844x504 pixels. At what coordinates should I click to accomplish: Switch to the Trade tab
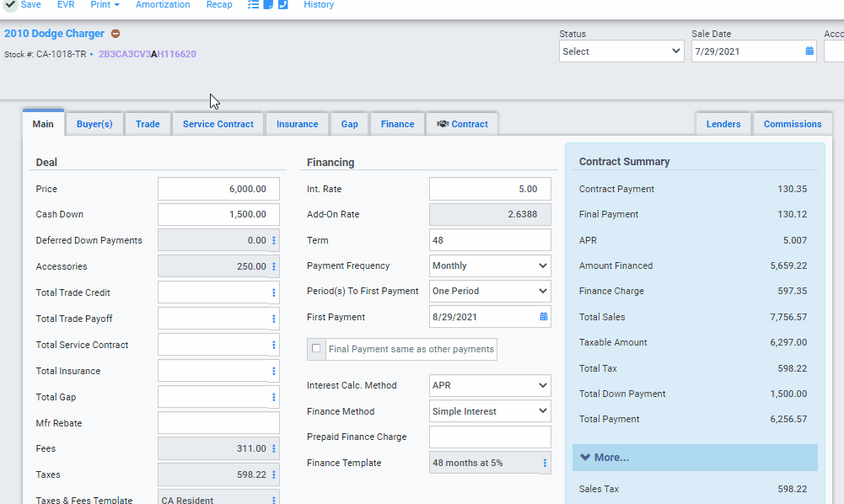(x=148, y=124)
